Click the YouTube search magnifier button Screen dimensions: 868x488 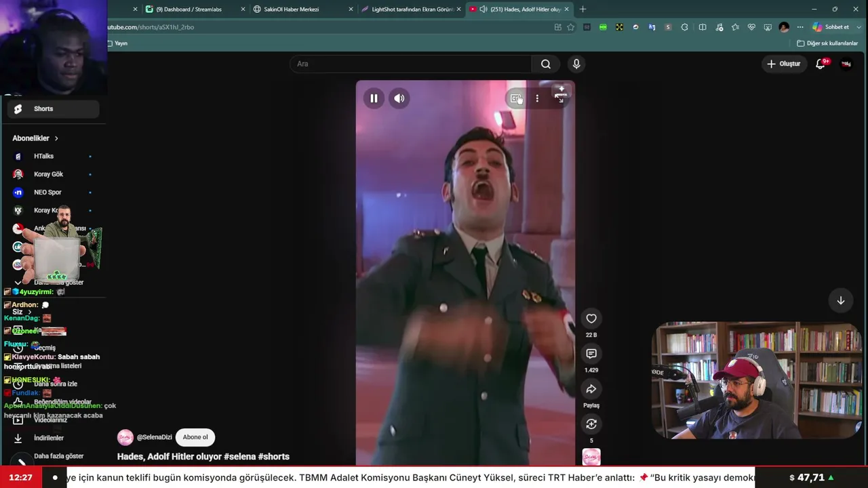(546, 64)
